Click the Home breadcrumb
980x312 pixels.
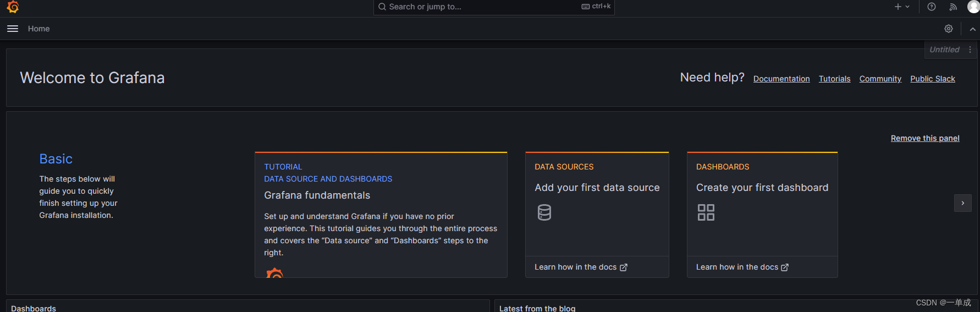coord(38,29)
